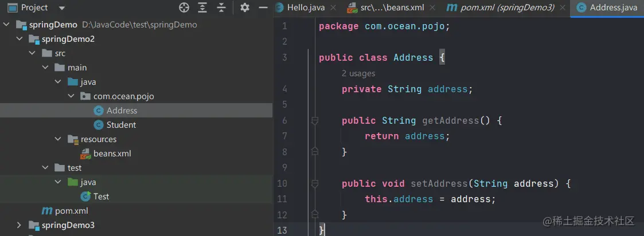Collapse the springDemo root module
This screenshot has height=236, width=644.
pyautogui.click(x=6, y=25)
